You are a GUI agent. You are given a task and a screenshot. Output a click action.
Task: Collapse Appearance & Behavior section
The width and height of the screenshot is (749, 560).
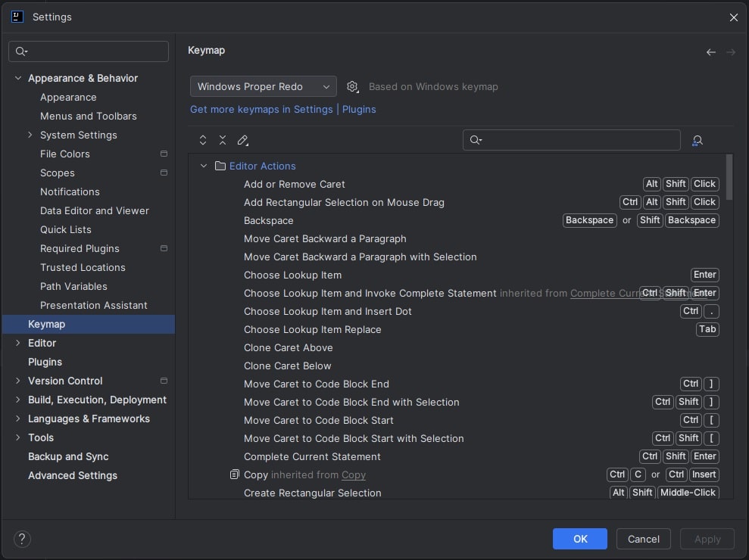[x=18, y=78]
